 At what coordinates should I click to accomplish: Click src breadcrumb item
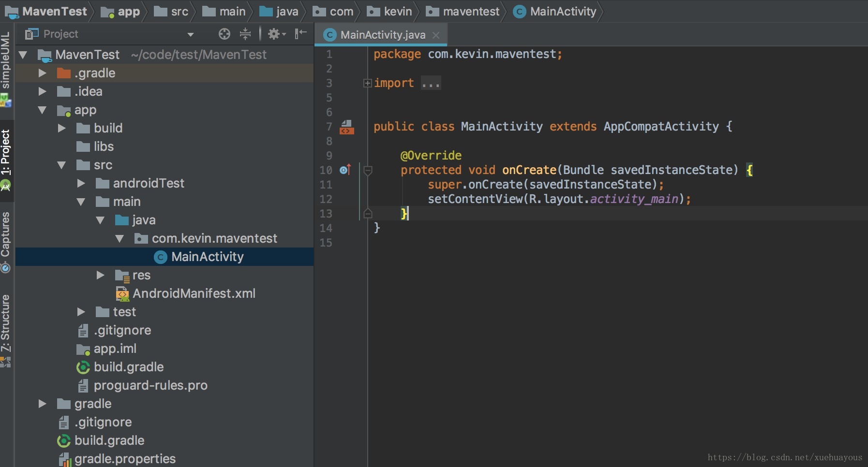(171, 12)
